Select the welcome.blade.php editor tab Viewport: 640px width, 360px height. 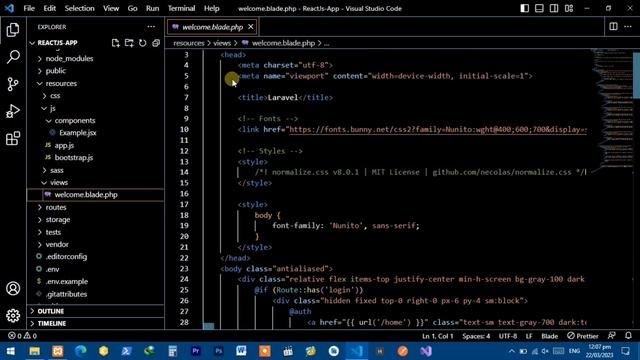pyautogui.click(x=212, y=27)
